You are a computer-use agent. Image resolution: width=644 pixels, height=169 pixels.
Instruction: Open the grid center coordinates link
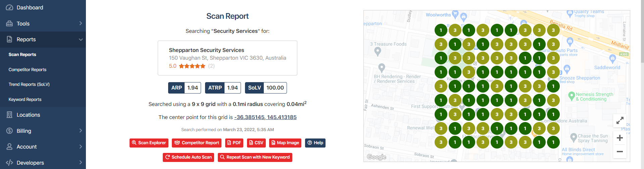tap(265, 117)
